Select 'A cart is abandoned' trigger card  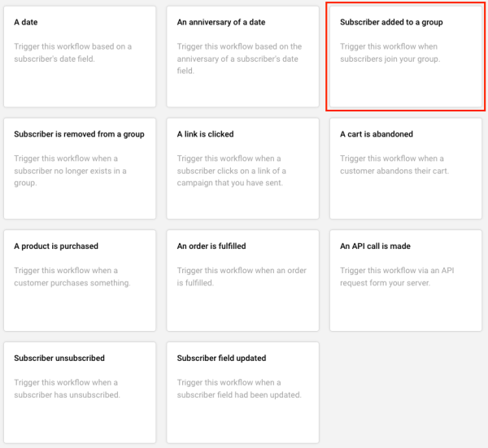tap(405, 168)
